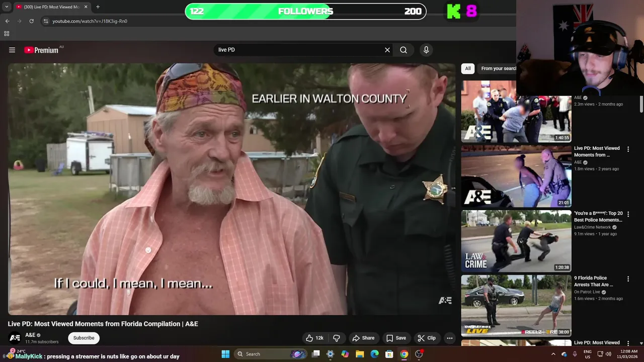Viewport: 644px width, 362px height.
Task: Open the Chrome tab search dropdown
Action: (7, 7)
